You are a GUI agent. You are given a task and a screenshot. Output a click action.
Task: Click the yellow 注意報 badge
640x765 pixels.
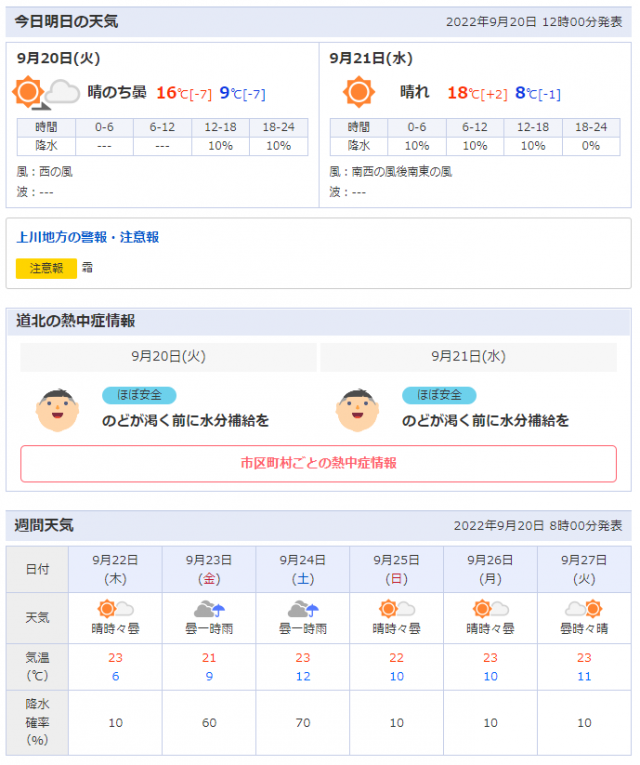pyautogui.click(x=46, y=268)
